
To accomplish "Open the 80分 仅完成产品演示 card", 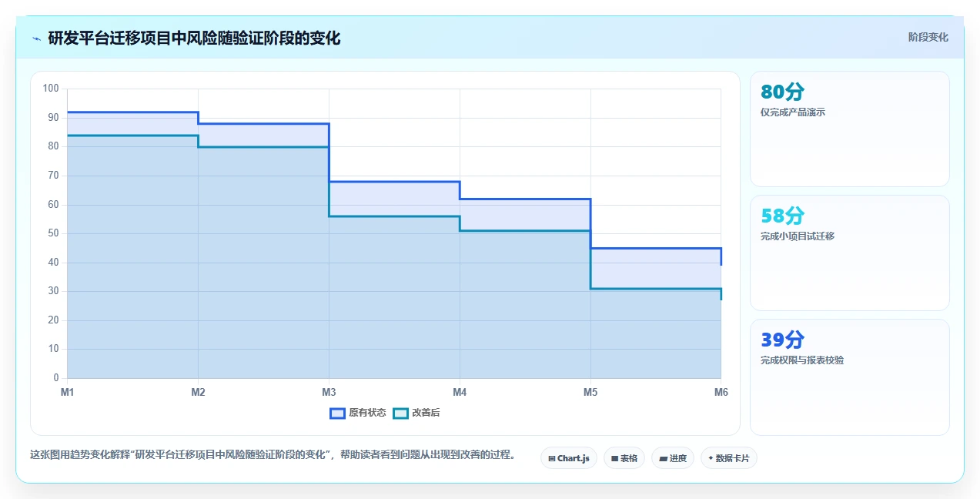I will (x=850, y=129).
